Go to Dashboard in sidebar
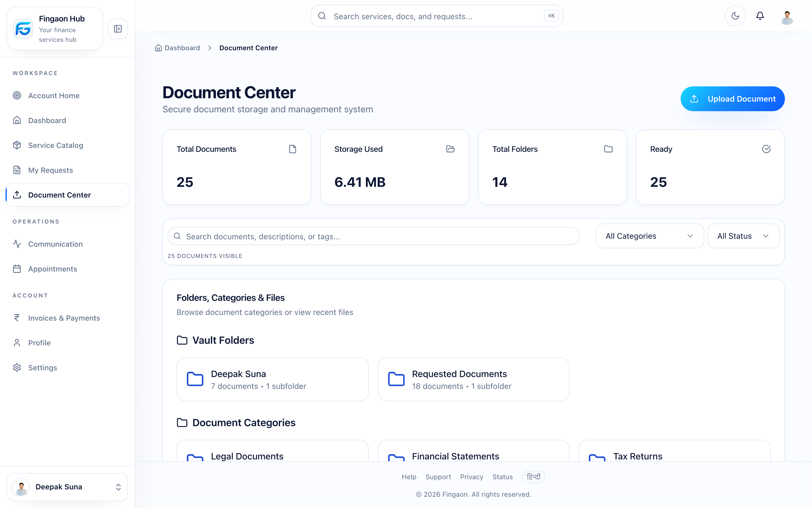This screenshot has width=812, height=508. click(67, 120)
